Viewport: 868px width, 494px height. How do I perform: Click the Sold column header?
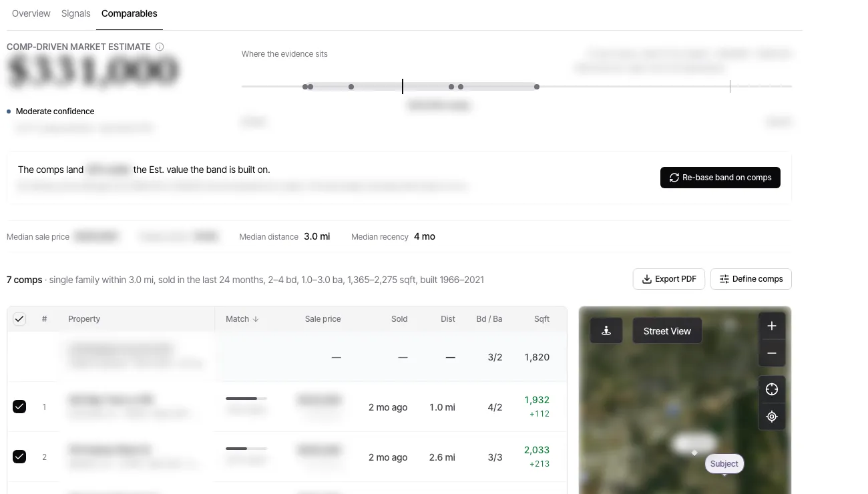(x=399, y=319)
